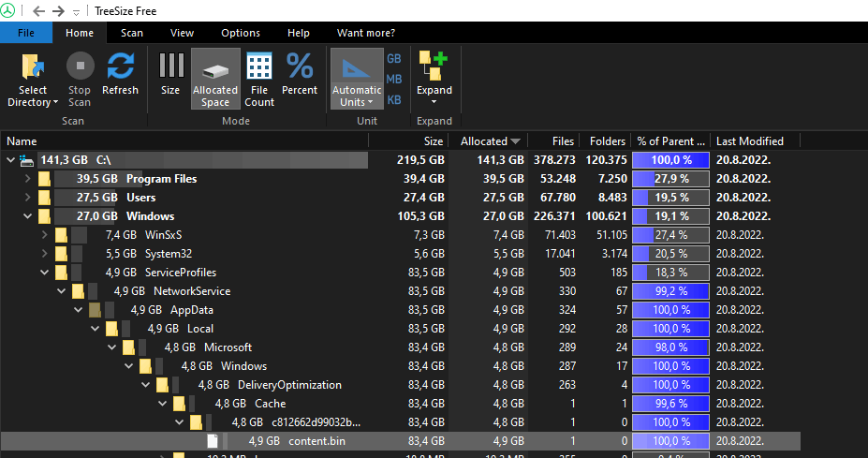Viewport: 868px width, 458px height.
Task: Go forward with the right arrow
Action: pos(58,11)
